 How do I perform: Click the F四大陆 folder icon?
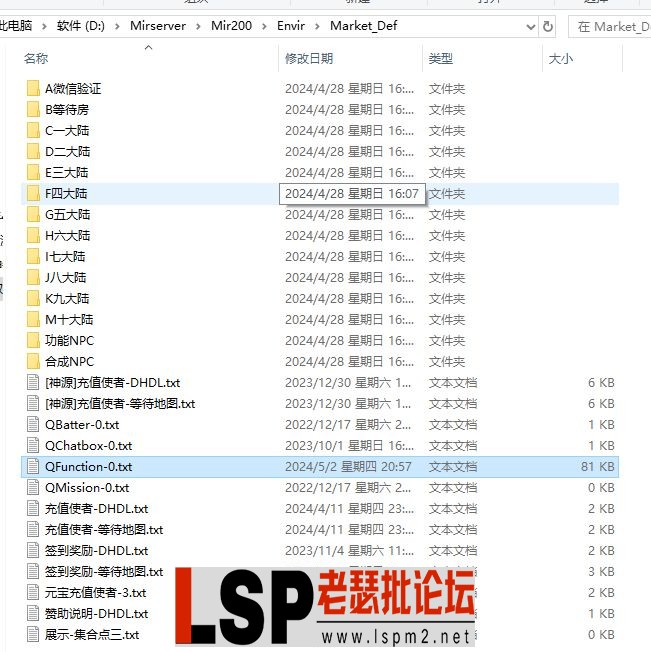pos(33,194)
